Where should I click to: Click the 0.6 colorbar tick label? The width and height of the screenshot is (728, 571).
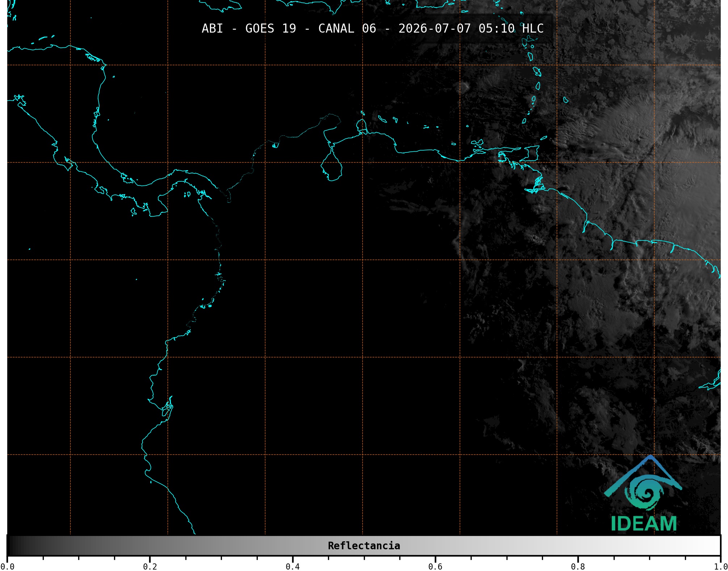pyautogui.click(x=435, y=566)
